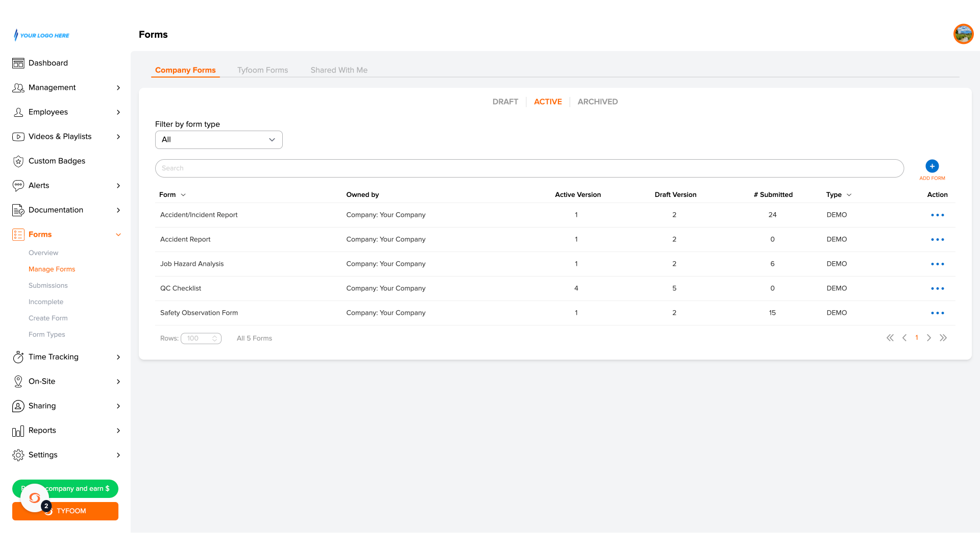The width and height of the screenshot is (980, 551).
Task: Click the profile avatar in the top right
Action: [x=964, y=34]
